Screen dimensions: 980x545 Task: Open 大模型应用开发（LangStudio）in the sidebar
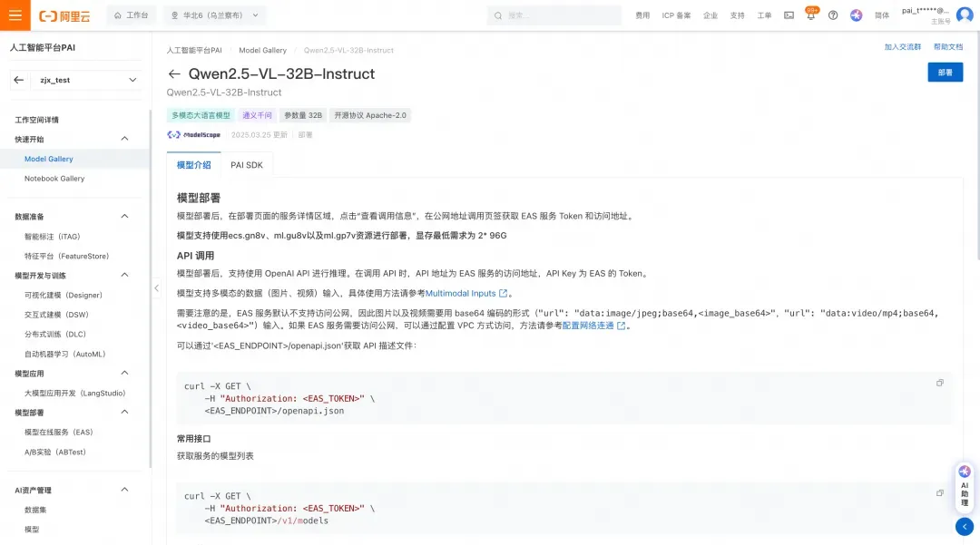coord(75,393)
